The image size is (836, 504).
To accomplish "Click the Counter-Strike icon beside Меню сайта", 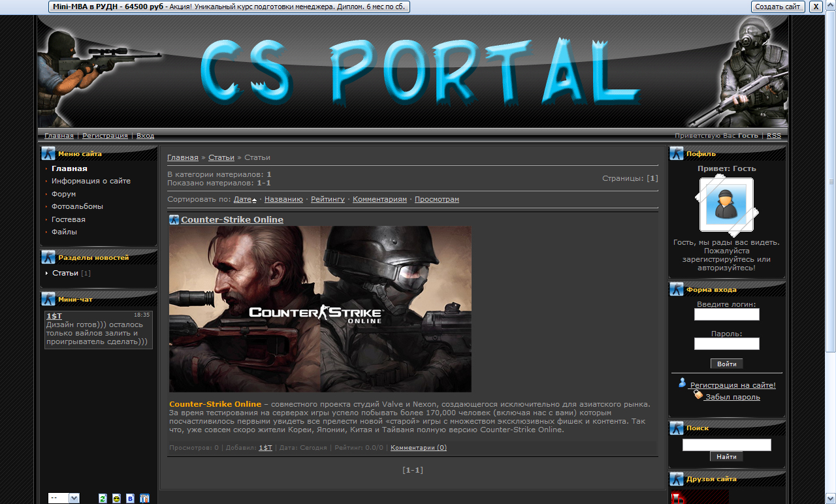I will click(48, 153).
